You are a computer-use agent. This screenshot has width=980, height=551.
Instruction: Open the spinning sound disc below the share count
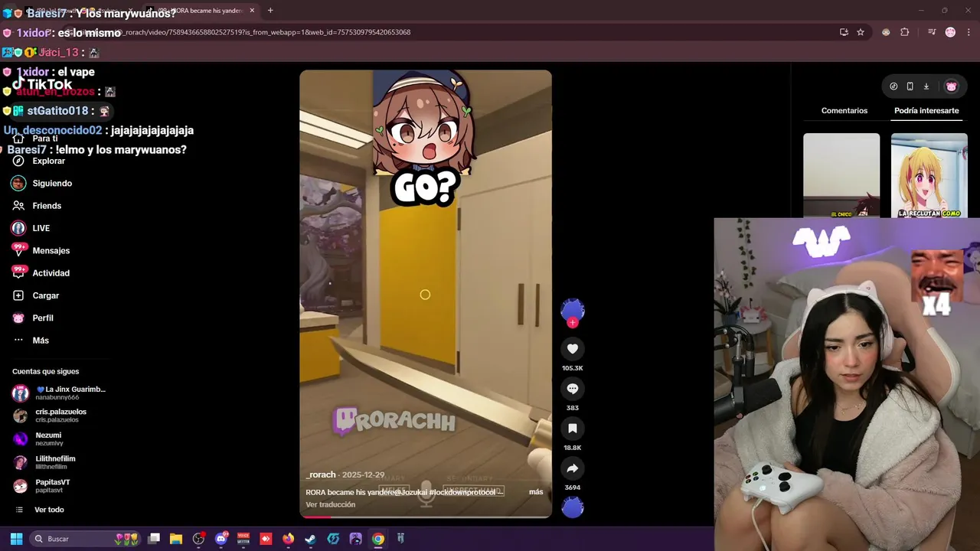[x=573, y=507]
